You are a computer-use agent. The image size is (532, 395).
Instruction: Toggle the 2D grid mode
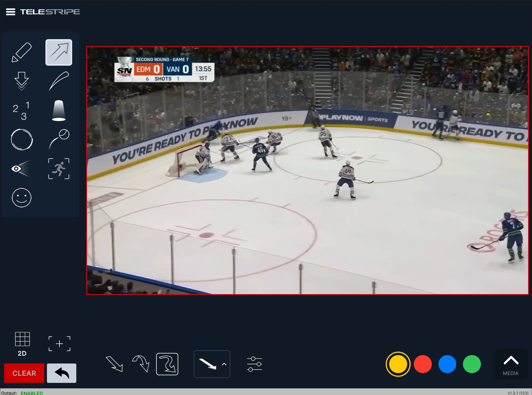22,344
